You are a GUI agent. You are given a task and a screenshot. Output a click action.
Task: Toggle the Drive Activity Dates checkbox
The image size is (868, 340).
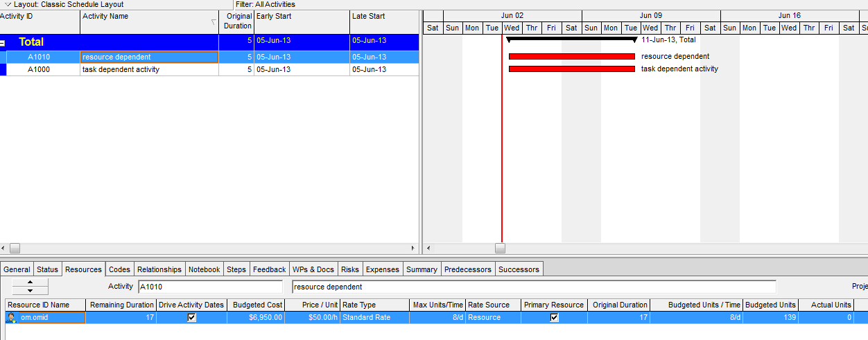click(192, 318)
